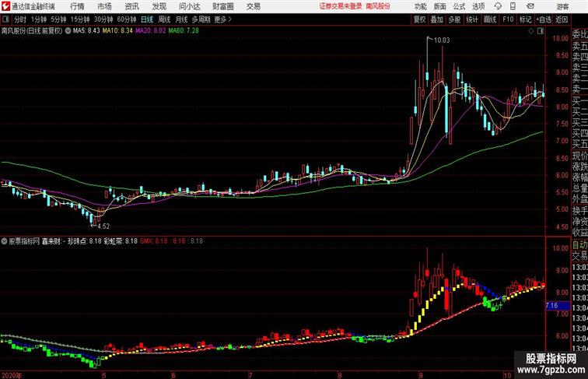The image size is (588, 379).
Task: Open the 功能 menu
Action: click(420, 6)
